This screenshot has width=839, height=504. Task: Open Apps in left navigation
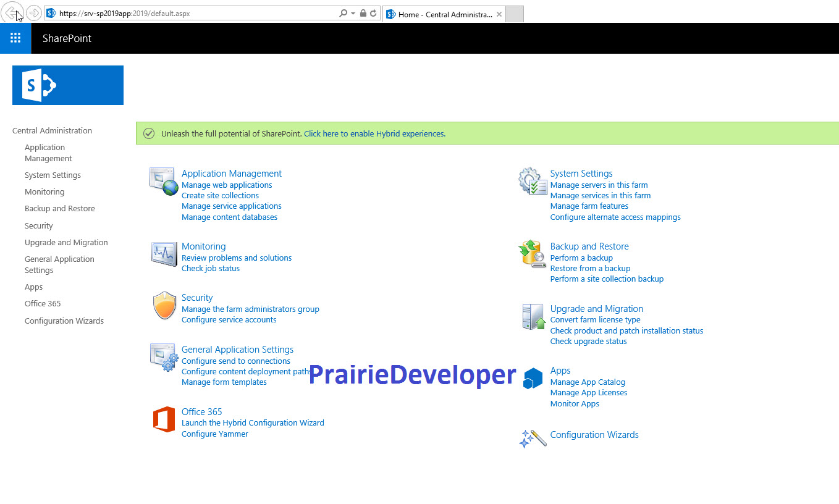point(34,287)
